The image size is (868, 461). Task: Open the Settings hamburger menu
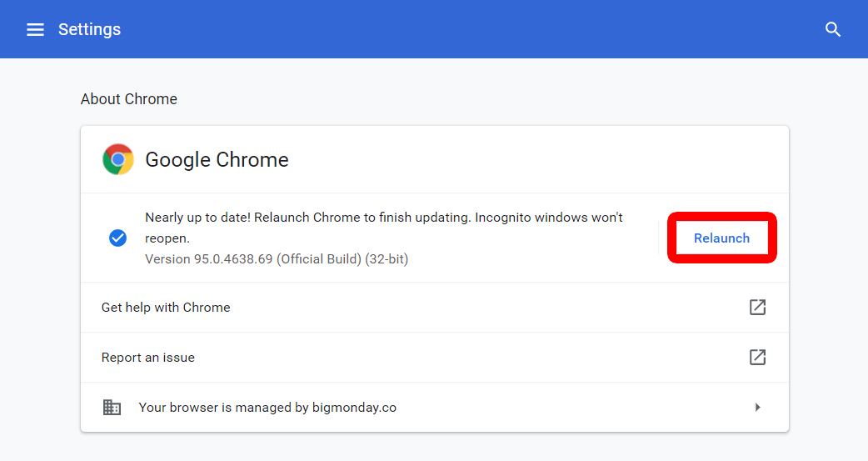(35, 30)
